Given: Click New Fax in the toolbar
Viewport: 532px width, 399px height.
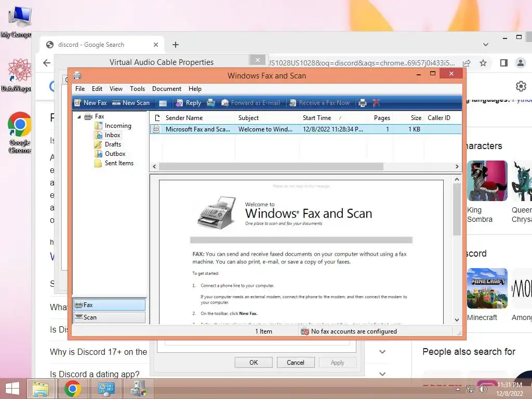Looking at the screenshot, I should [90, 103].
